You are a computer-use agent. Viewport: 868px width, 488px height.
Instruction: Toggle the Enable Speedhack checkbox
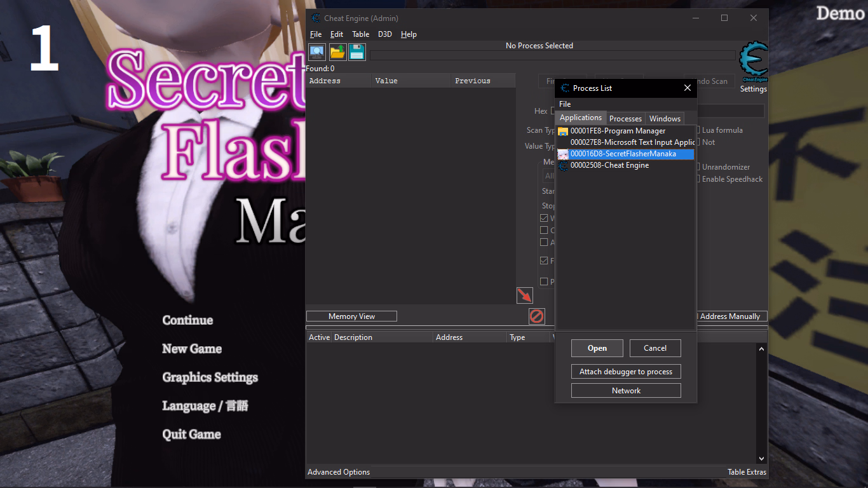tap(698, 179)
